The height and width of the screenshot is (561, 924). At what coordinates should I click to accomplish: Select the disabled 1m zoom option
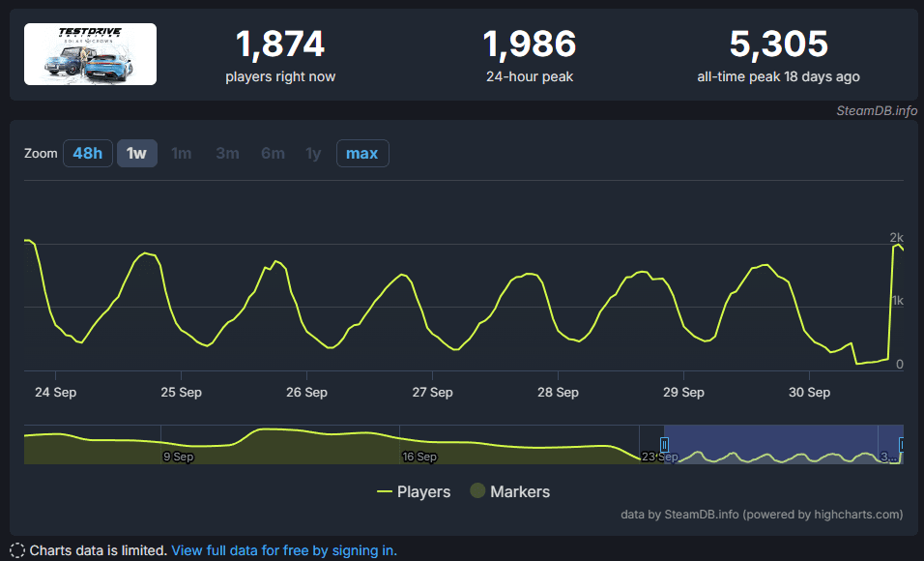click(x=182, y=154)
